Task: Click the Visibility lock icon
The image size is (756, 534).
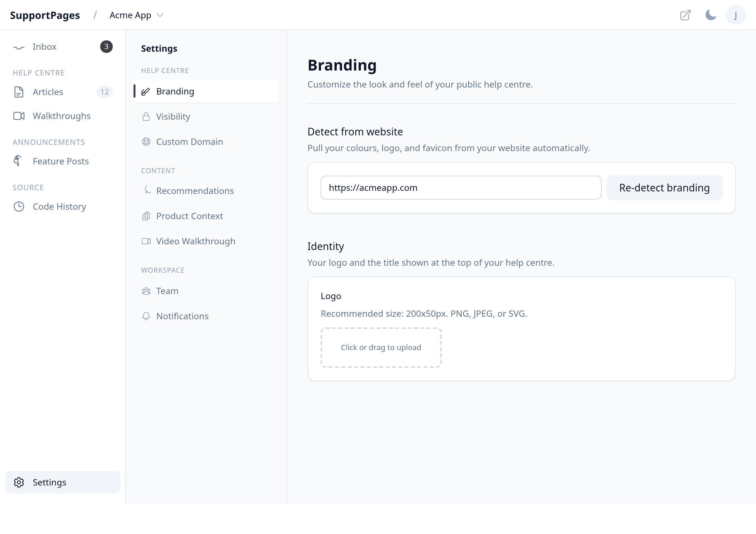Action: [146, 116]
